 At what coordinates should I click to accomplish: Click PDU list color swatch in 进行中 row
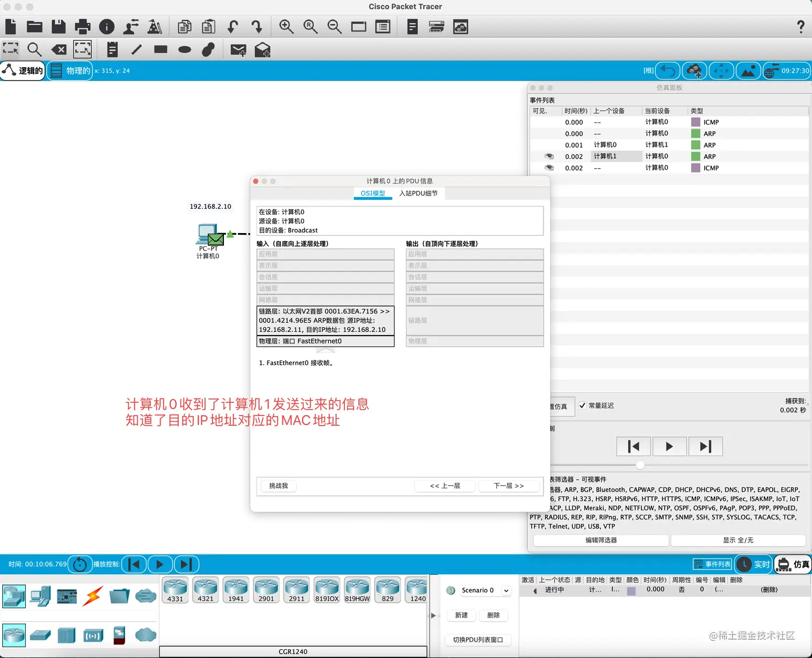[x=632, y=591]
